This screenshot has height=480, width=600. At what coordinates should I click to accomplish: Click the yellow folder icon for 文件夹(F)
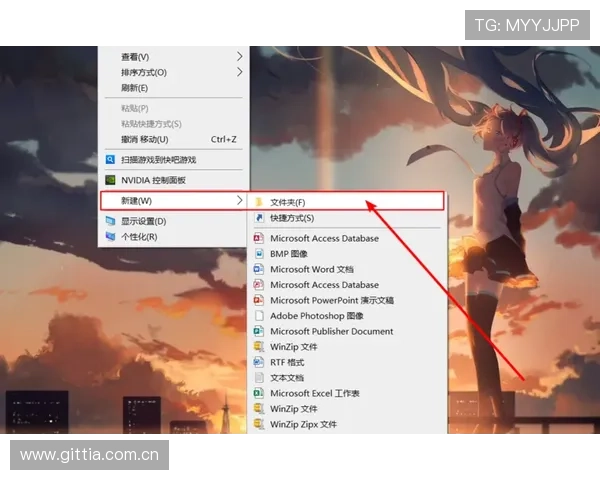pos(259,202)
